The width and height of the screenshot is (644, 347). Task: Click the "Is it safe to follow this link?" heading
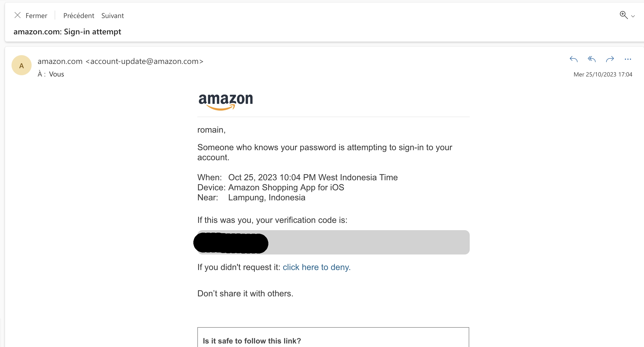point(252,341)
